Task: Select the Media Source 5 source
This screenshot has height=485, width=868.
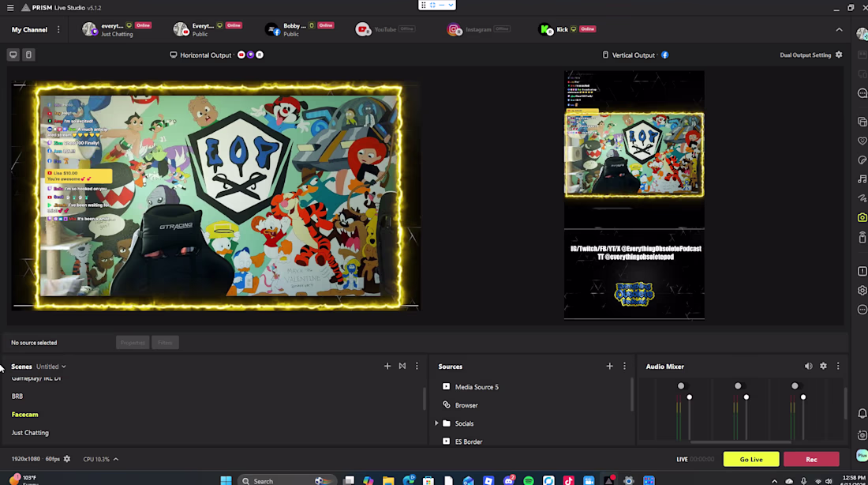Action: tap(476, 387)
